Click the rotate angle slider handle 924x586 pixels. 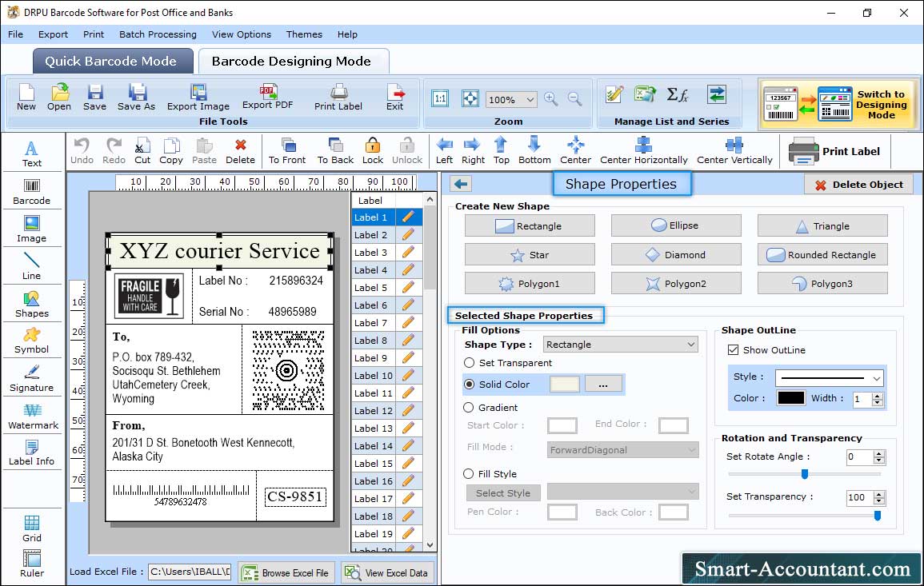804,473
